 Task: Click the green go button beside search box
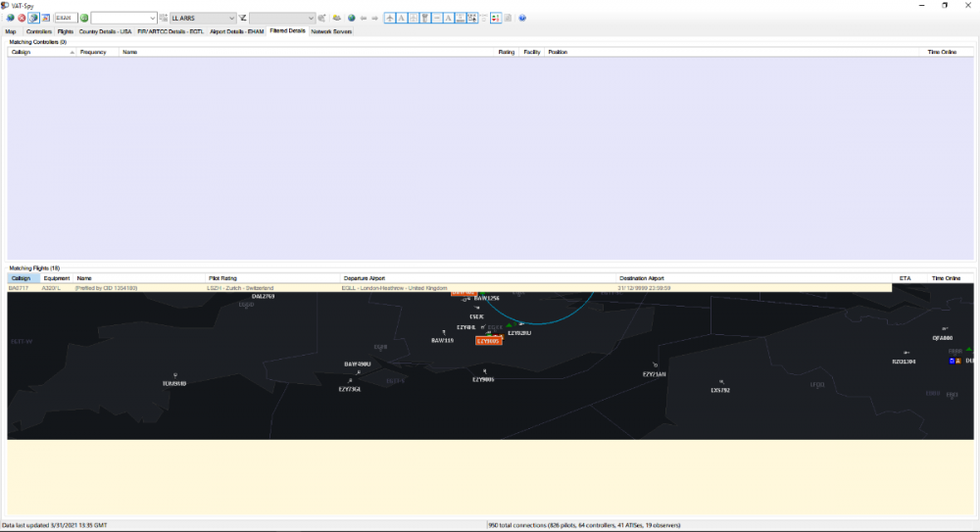click(84, 18)
